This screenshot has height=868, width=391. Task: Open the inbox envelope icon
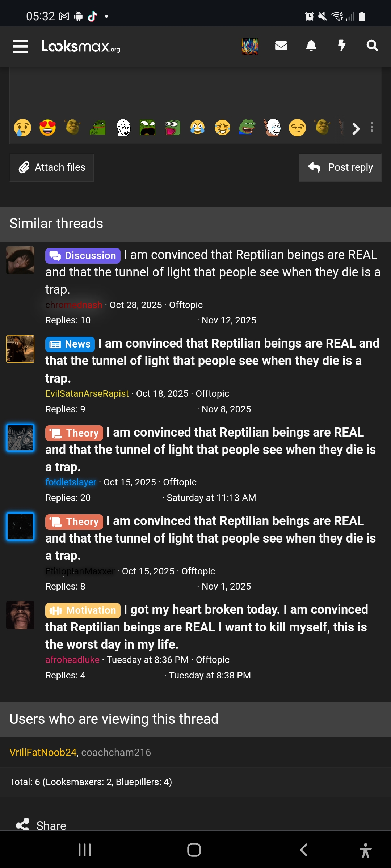pos(281,46)
